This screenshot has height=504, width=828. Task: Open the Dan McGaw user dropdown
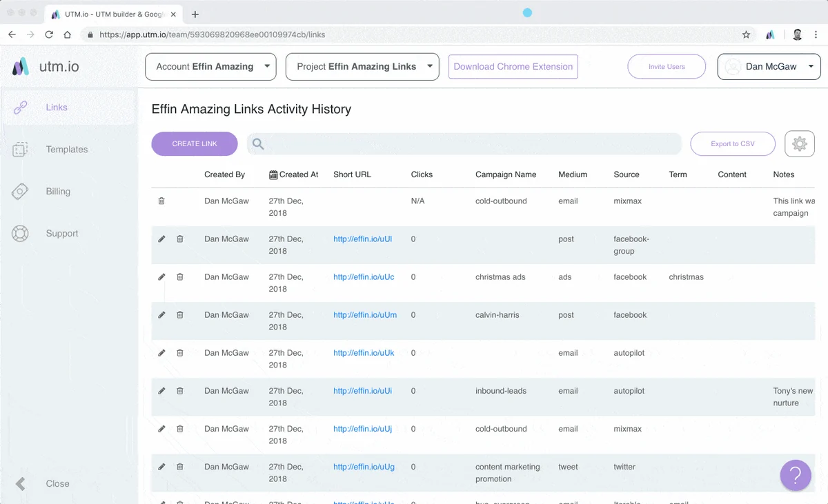click(x=769, y=67)
